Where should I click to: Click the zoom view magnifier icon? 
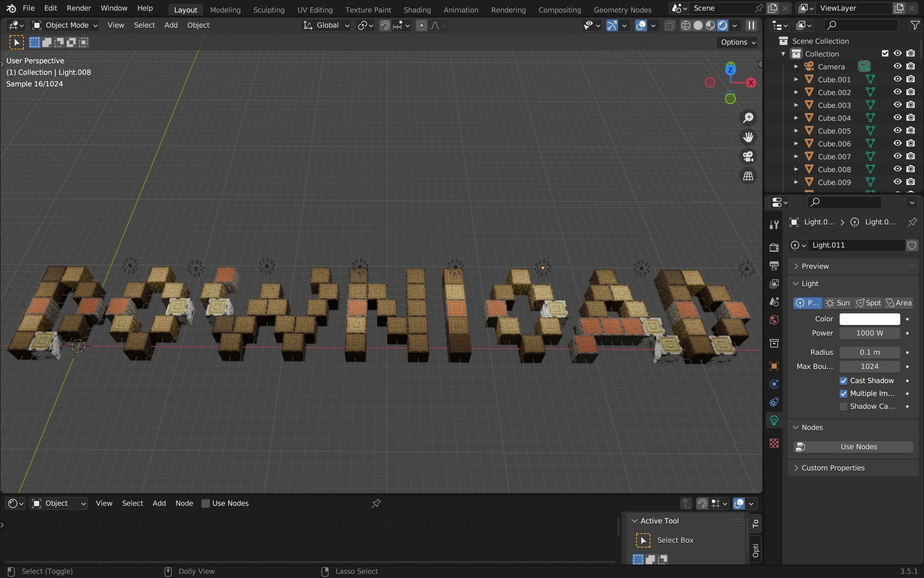(x=748, y=118)
